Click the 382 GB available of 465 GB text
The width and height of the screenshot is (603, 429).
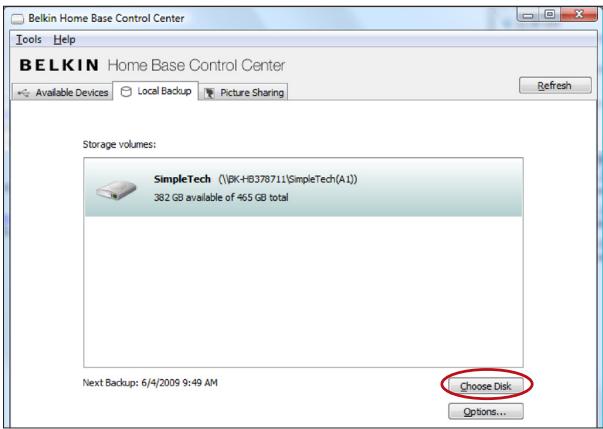[x=221, y=198]
